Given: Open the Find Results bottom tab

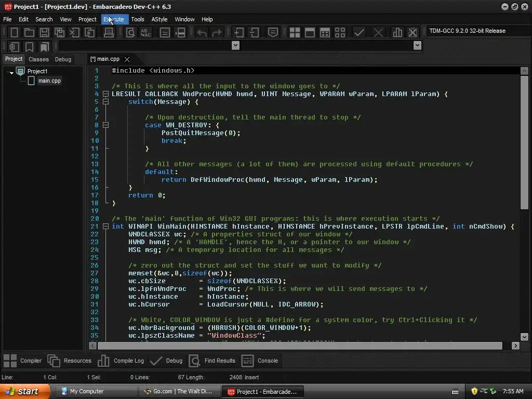Looking at the screenshot, I should pyautogui.click(x=212, y=361).
